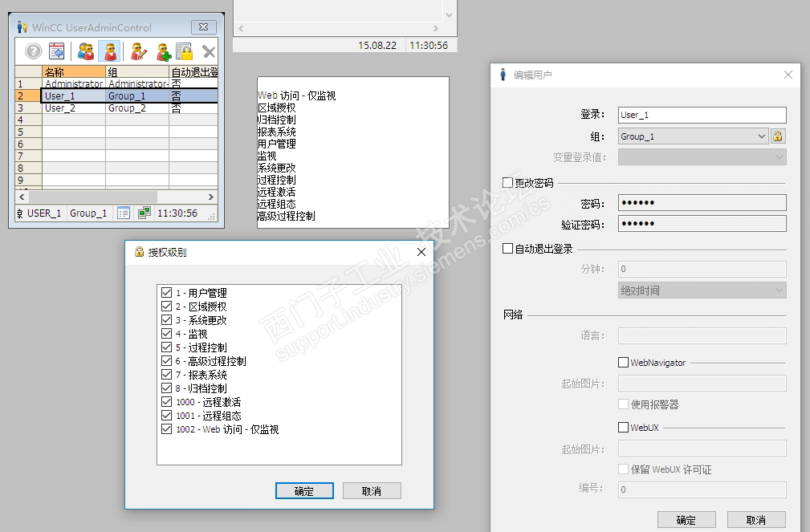Click the edit user icon with pencil

[138, 51]
